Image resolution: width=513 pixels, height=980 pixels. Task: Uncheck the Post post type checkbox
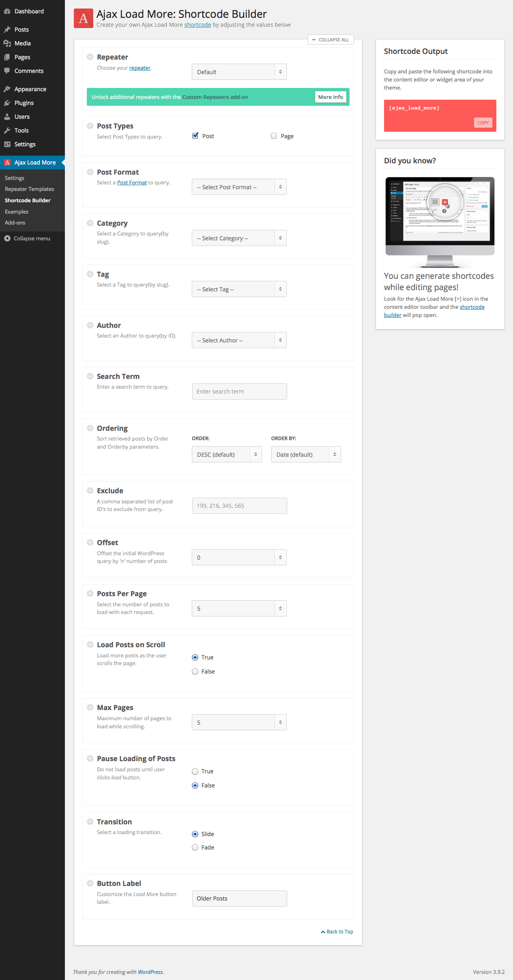(195, 136)
